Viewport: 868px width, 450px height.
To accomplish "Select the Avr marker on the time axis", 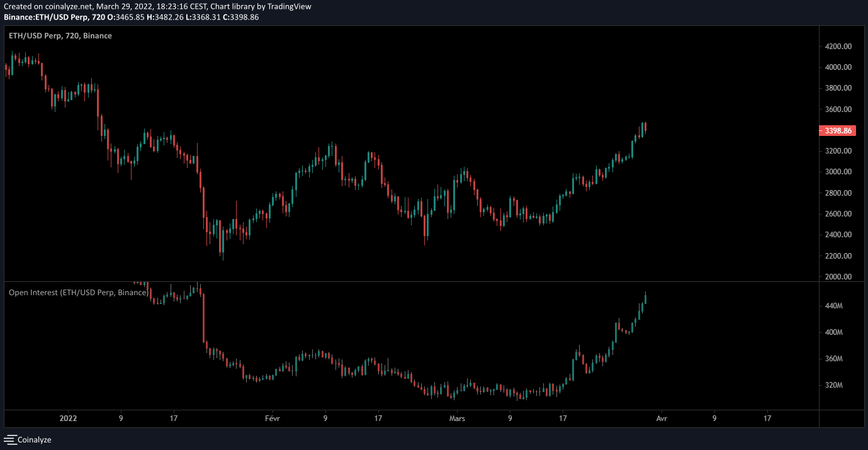I will pyautogui.click(x=662, y=418).
